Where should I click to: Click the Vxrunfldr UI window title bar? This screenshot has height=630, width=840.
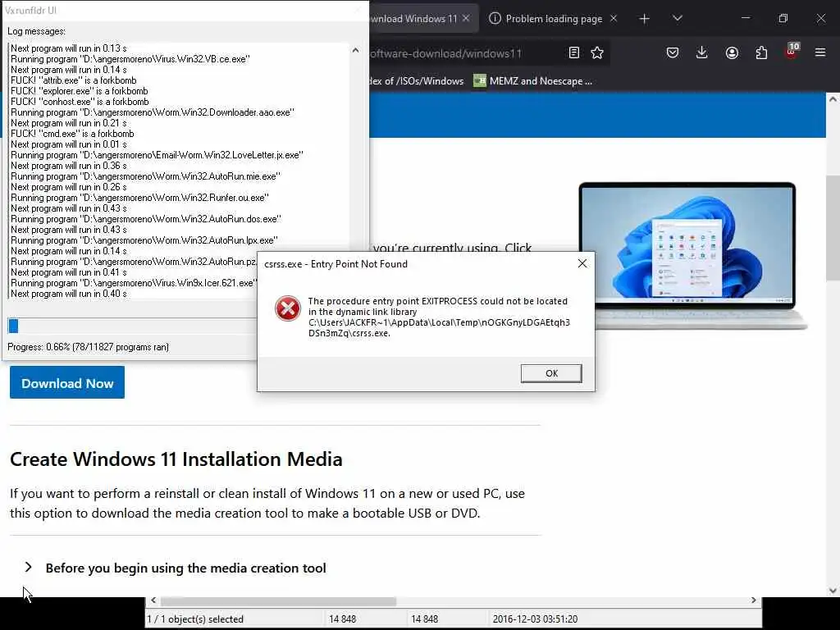pyautogui.click(x=185, y=10)
